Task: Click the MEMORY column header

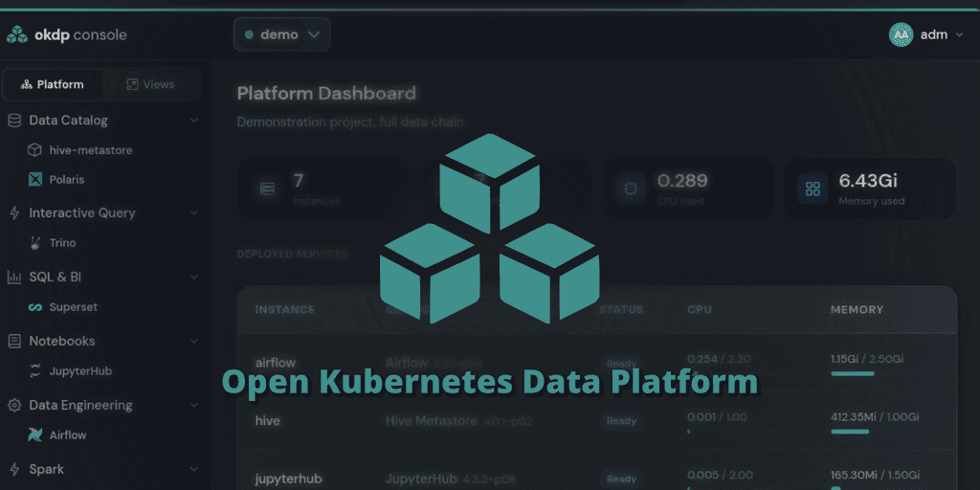Action: coord(857,309)
